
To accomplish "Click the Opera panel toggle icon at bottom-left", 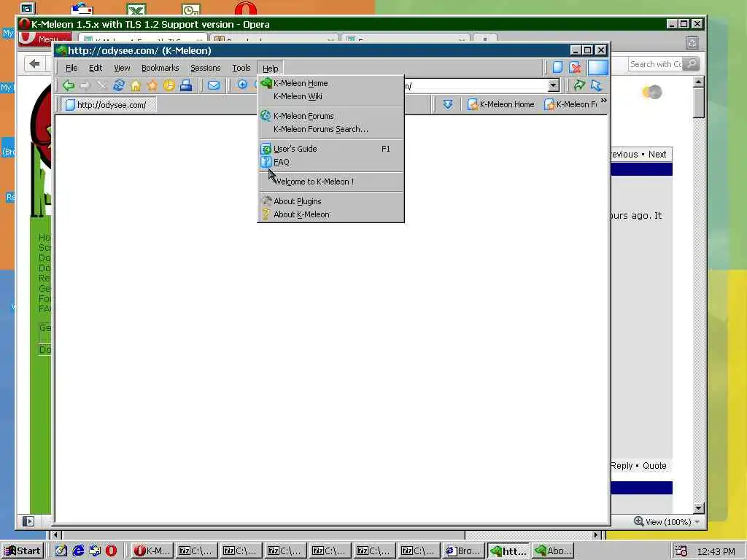I will coord(28,521).
